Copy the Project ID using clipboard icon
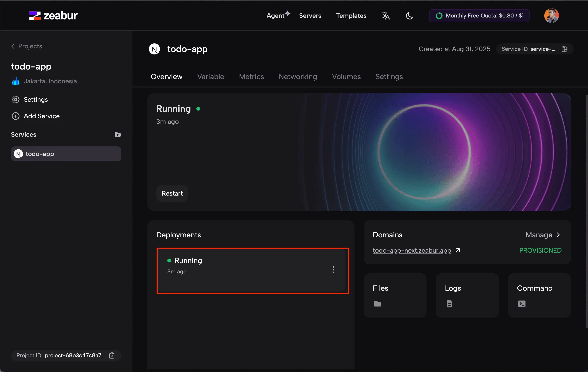 [x=112, y=355]
